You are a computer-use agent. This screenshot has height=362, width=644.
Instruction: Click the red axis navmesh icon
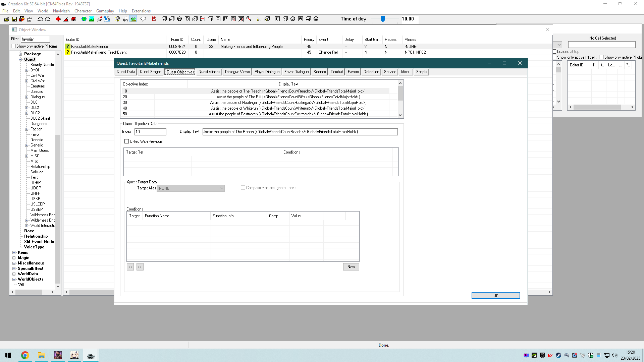click(154, 19)
